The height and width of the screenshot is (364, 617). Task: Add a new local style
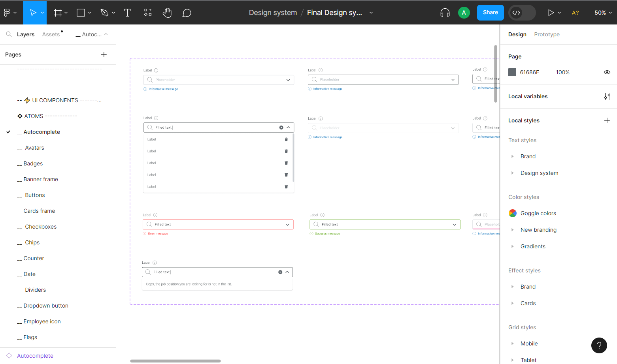coord(607,120)
